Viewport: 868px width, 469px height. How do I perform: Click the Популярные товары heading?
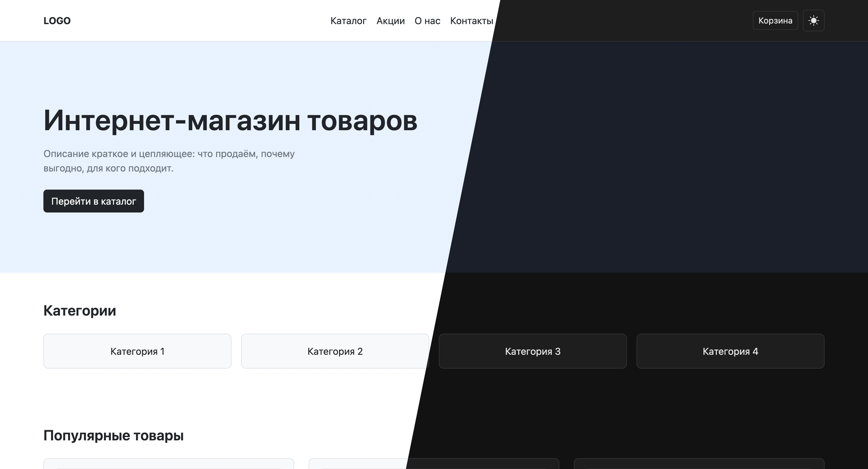tap(113, 435)
